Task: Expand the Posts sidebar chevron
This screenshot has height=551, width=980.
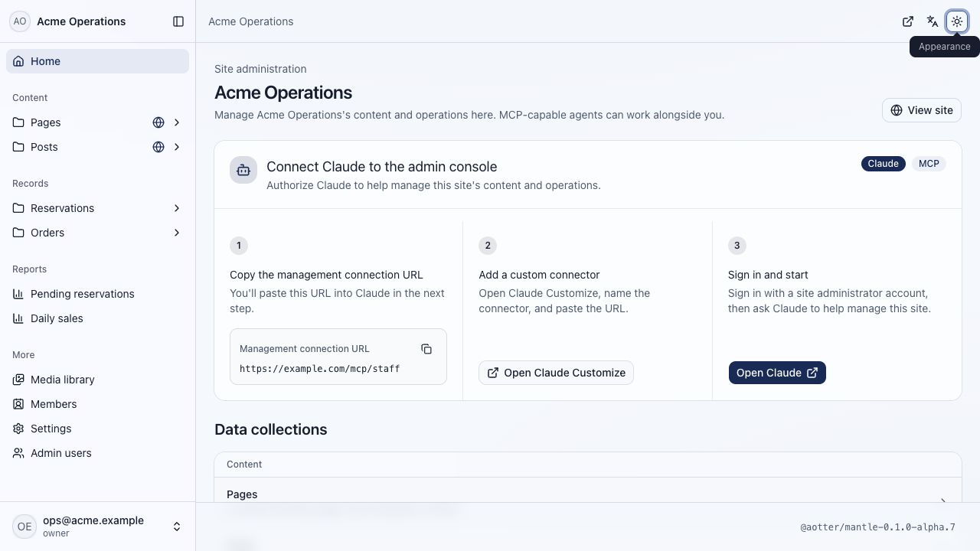Action: (177, 147)
